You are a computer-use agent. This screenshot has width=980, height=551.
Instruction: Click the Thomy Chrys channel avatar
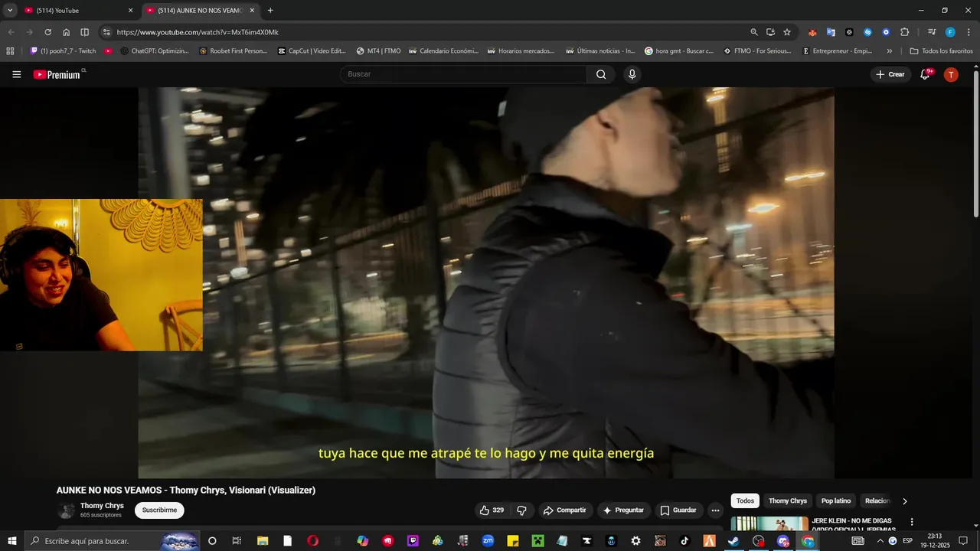[x=67, y=510]
